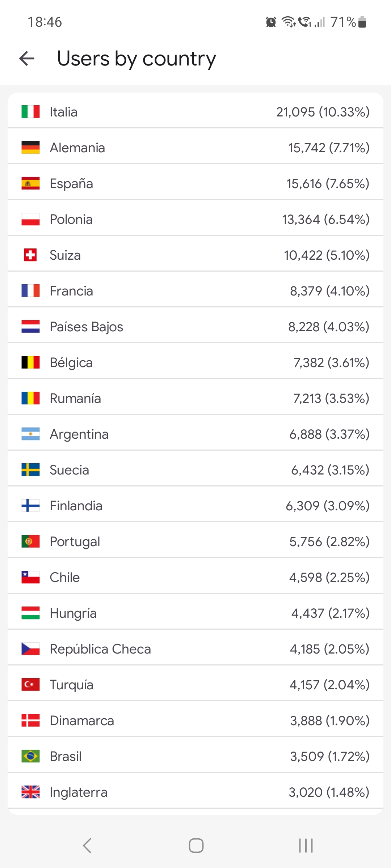Open Android recent apps button
The image size is (391, 868).
(x=306, y=846)
